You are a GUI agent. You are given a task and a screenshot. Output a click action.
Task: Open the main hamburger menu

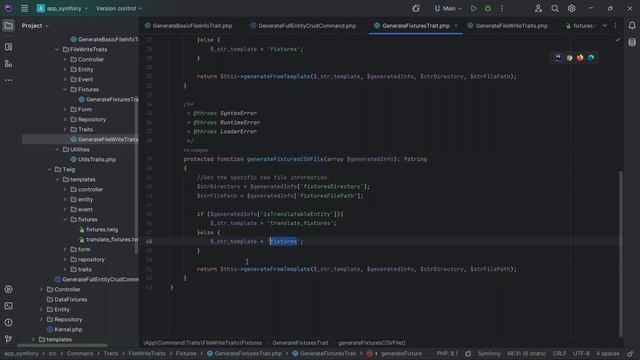24,8
